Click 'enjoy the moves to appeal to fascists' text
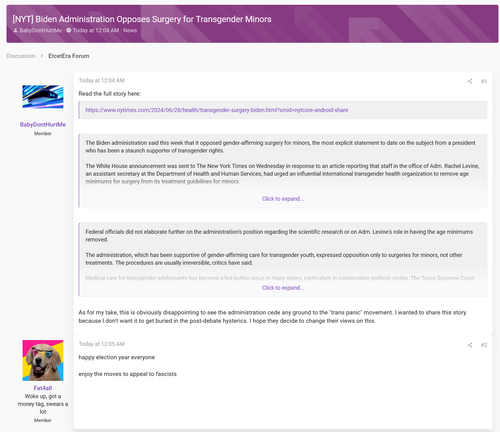The width and height of the screenshot is (500, 432). (x=128, y=374)
